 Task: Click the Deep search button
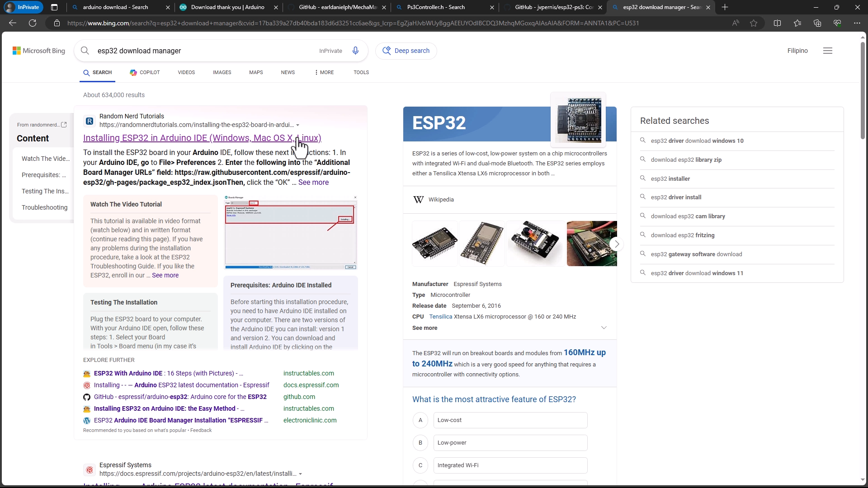click(x=406, y=51)
